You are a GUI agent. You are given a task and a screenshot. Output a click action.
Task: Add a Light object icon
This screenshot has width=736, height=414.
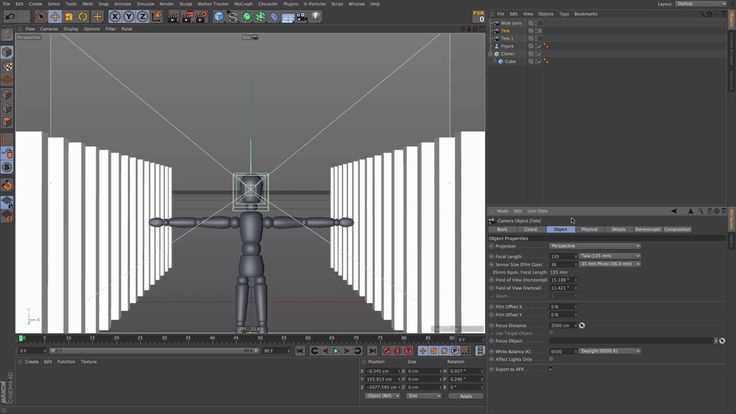(315, 17)
